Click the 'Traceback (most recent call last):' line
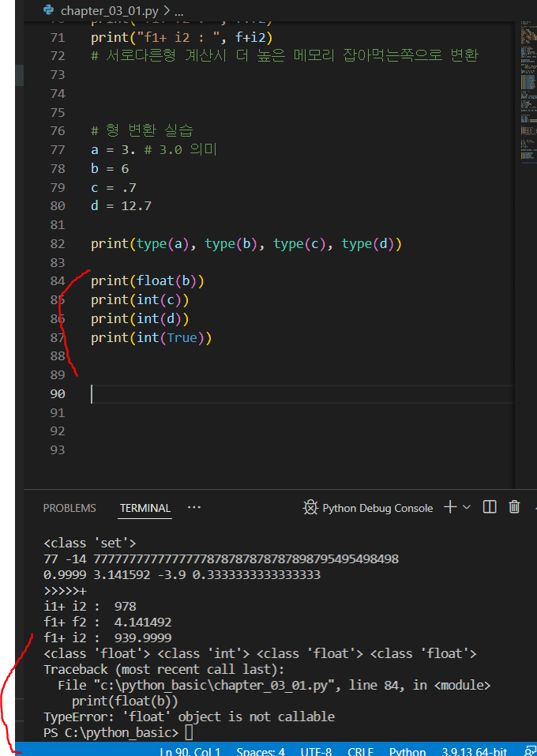 164,670
